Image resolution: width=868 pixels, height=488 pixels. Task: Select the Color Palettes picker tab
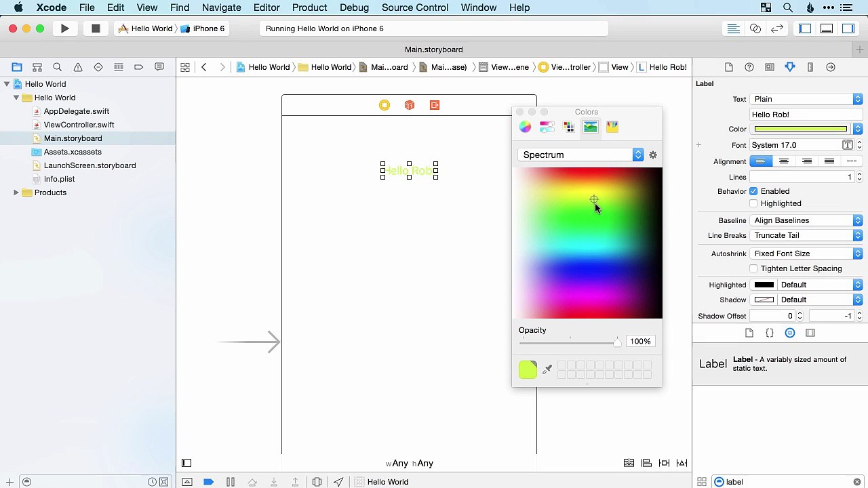pos(569,127)
